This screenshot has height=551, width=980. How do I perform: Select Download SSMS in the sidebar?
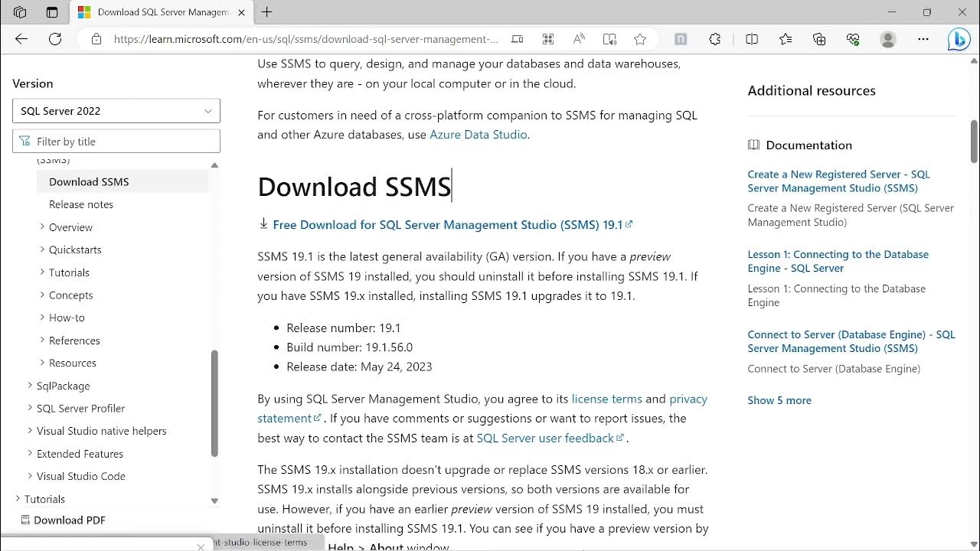pos(122,181)
